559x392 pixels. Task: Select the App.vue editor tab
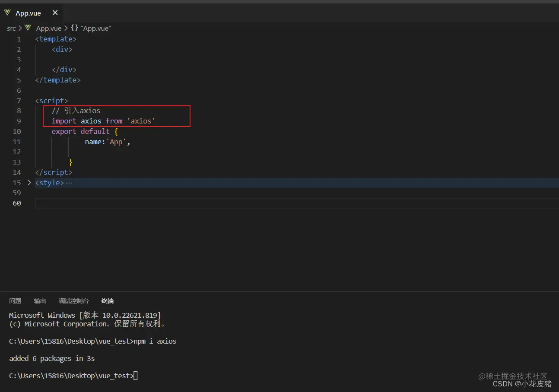[31, 13]
